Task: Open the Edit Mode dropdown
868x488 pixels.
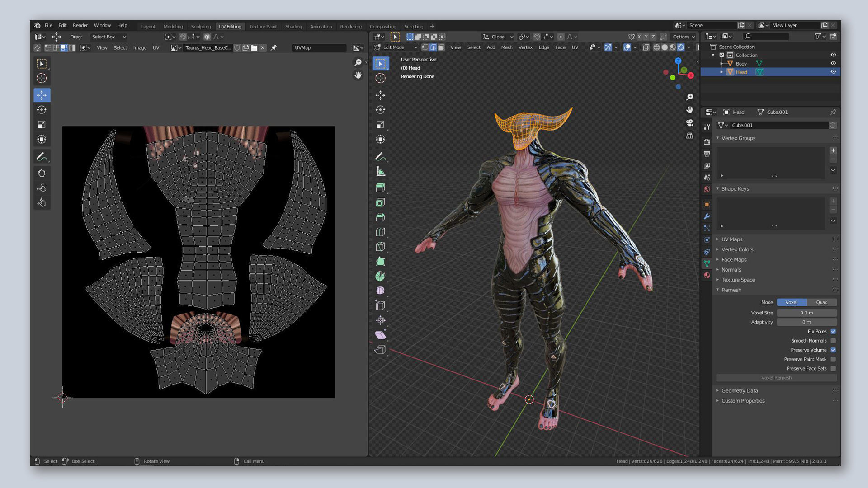Action: [396, 47]
